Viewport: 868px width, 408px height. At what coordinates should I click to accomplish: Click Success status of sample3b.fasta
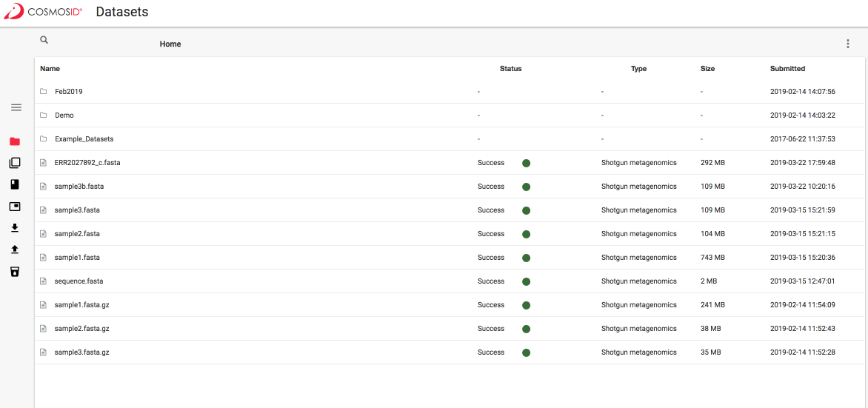tap(491, 187)
